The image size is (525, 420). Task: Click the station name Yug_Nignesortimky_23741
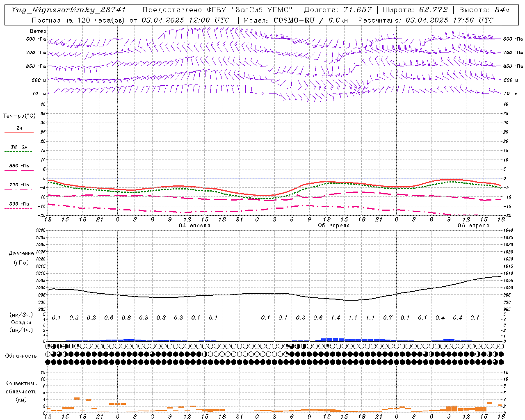coord(68,10)
